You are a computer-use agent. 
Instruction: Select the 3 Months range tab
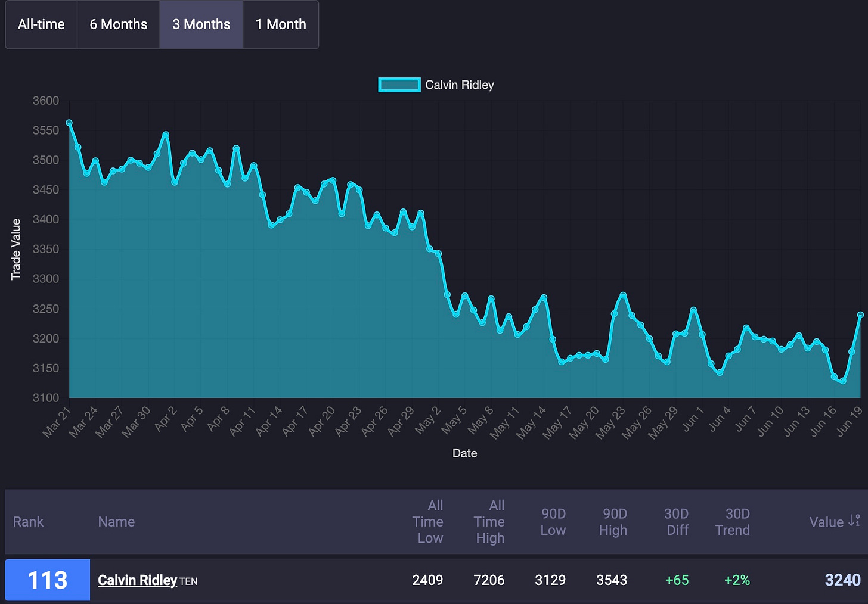201,24
